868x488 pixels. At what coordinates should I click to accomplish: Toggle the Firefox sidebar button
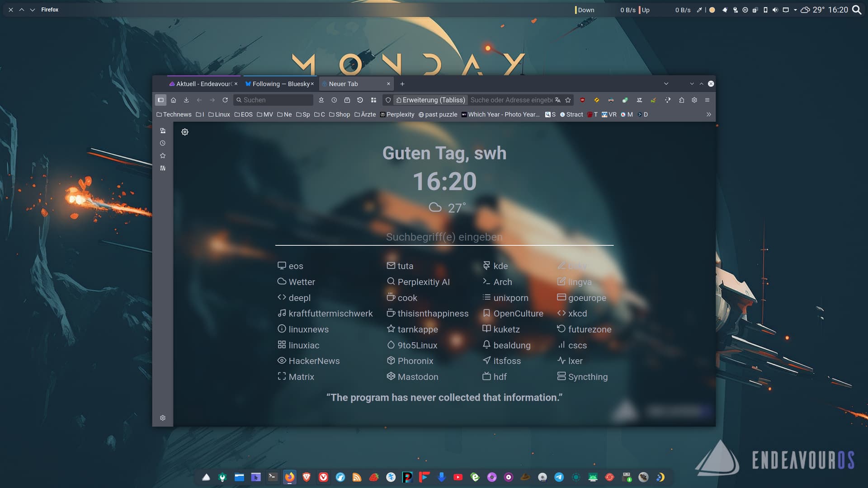click(x=160, y=100)
